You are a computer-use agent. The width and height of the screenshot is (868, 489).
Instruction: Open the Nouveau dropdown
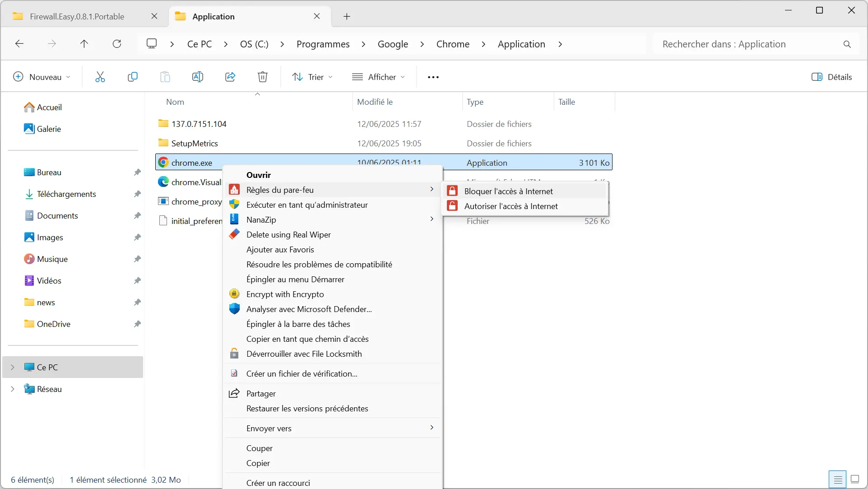[x=42, y=77]
